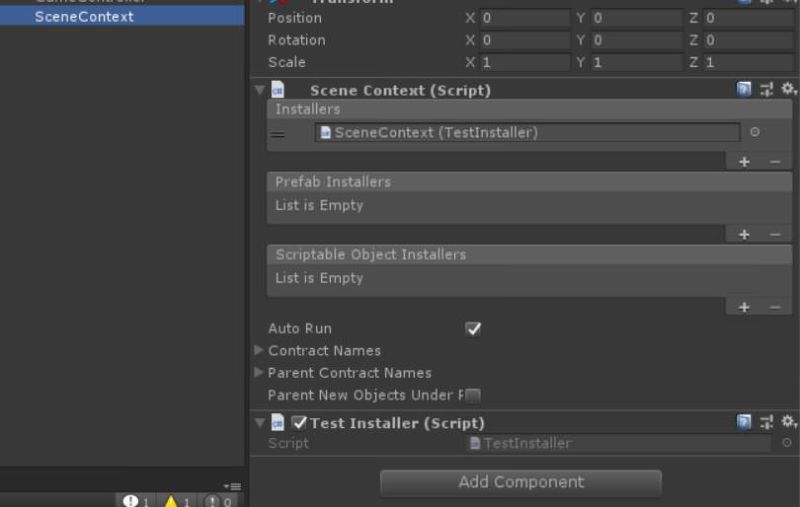800x507 pixels.
Task: Open the Hierarchy panel options menu
Action: coord(233,486)
